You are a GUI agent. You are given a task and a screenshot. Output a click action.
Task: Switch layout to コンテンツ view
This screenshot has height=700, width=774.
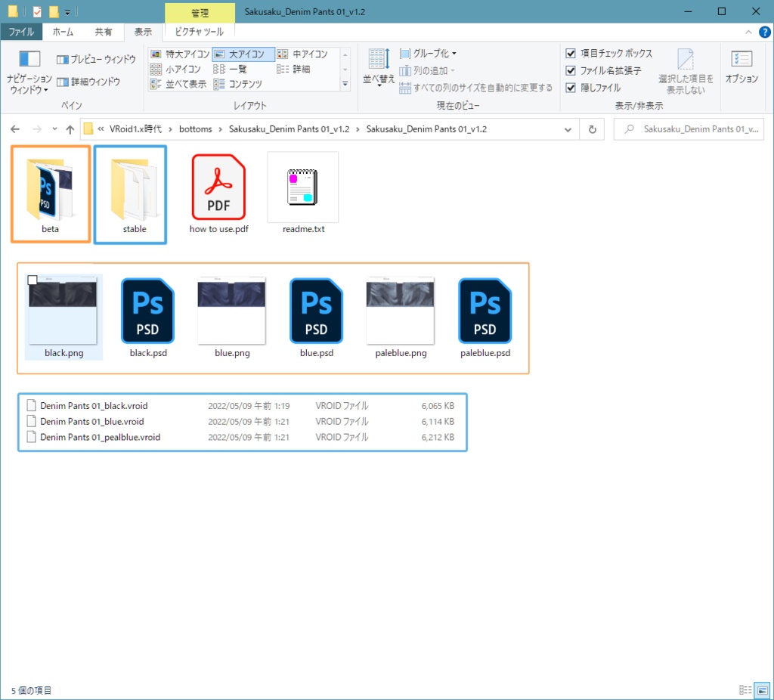tap(237, 84)
